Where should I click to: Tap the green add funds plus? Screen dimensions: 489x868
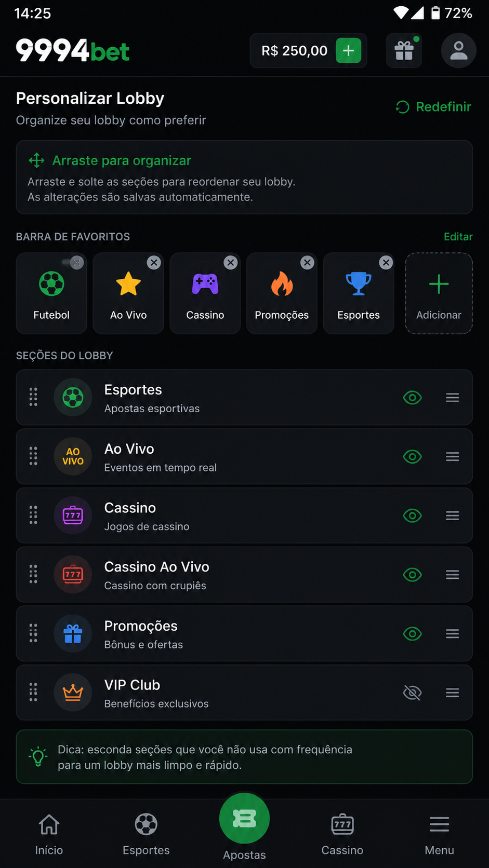349,50
